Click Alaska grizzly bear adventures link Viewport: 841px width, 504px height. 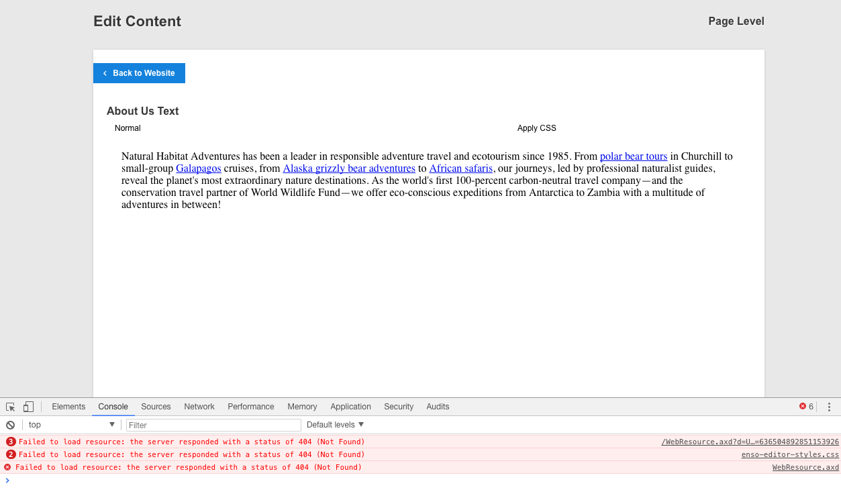349,168
